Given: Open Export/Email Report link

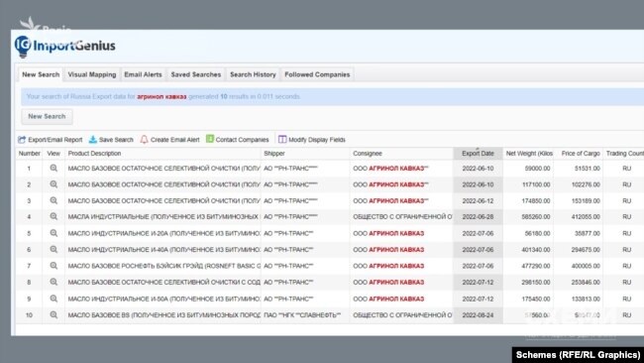Looking at the screenshot, I should pos(55,140).
